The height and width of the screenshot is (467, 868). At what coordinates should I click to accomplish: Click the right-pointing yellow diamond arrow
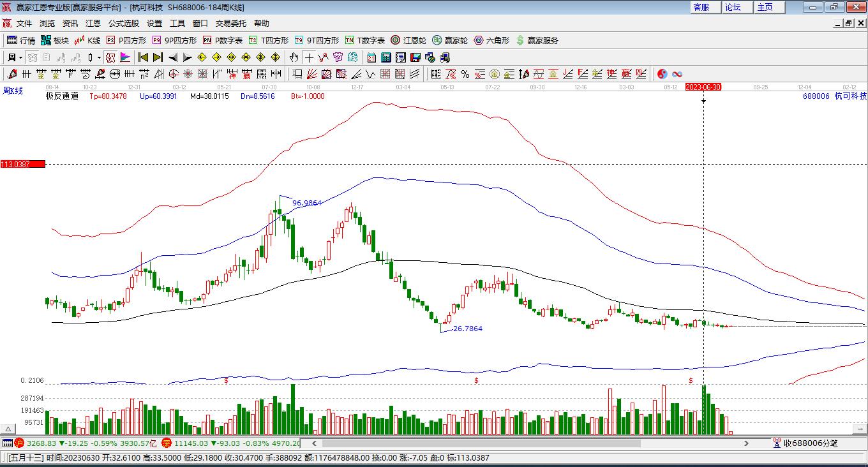pyautogui.click(x=216, y=57)
